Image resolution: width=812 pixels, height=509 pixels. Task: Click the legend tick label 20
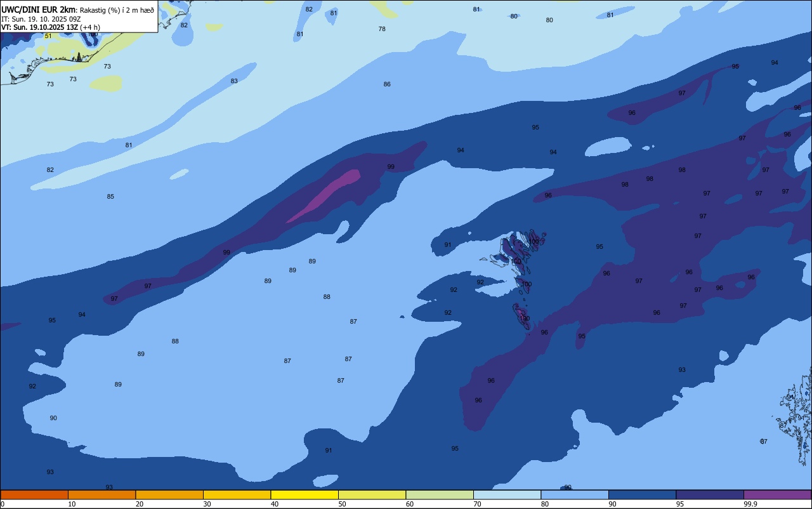pos(140,504)
